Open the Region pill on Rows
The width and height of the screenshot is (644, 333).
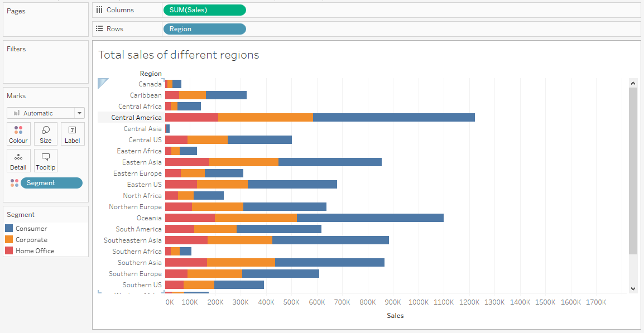[204, 28]
